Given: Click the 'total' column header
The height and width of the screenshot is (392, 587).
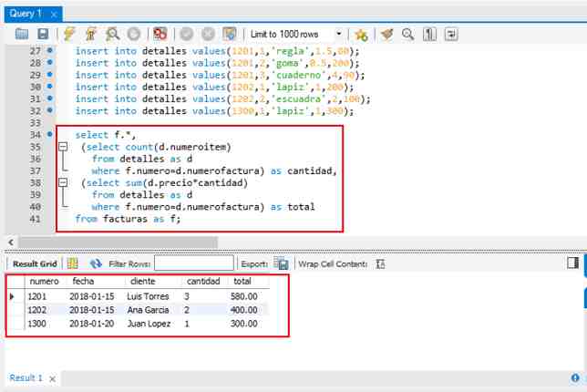Looking at the screenshot, I should [x=242, y=281].
